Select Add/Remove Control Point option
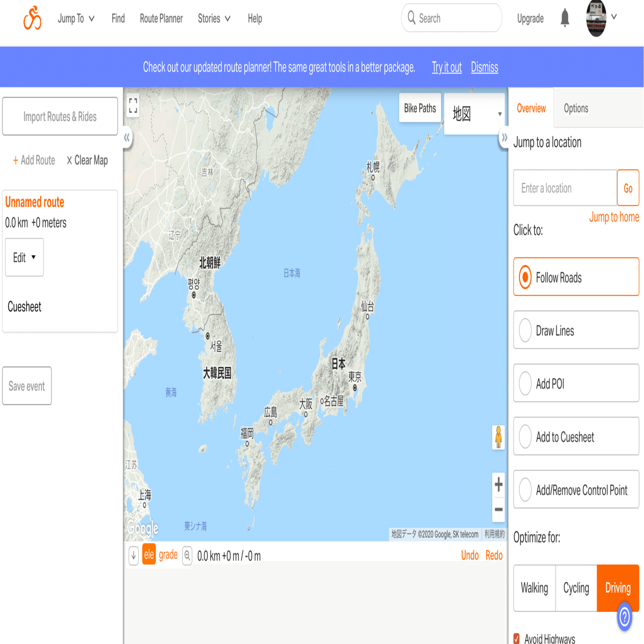The width and height of the screenshot is (644, 644). click(576, 489)
